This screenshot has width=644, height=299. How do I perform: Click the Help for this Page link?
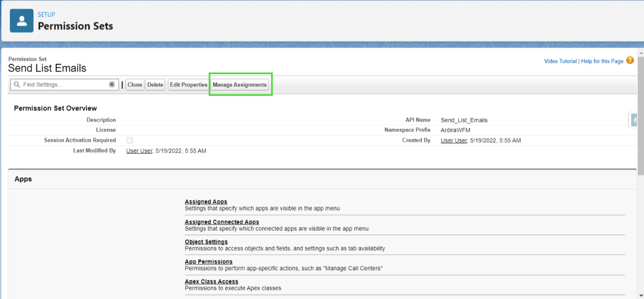602,61
